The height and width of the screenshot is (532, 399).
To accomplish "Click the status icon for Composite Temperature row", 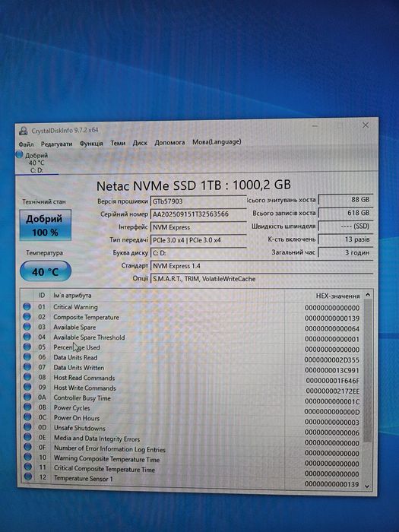I will point(27,317).
